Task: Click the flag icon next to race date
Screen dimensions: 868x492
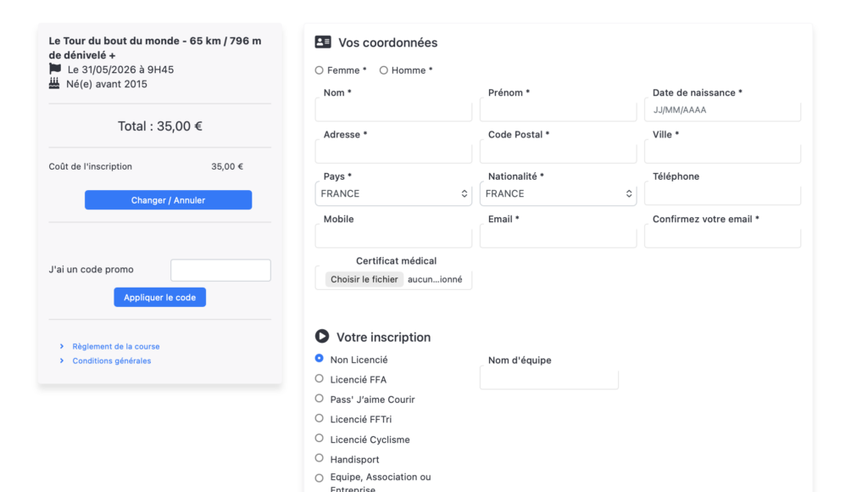Action: coord(55,69)
